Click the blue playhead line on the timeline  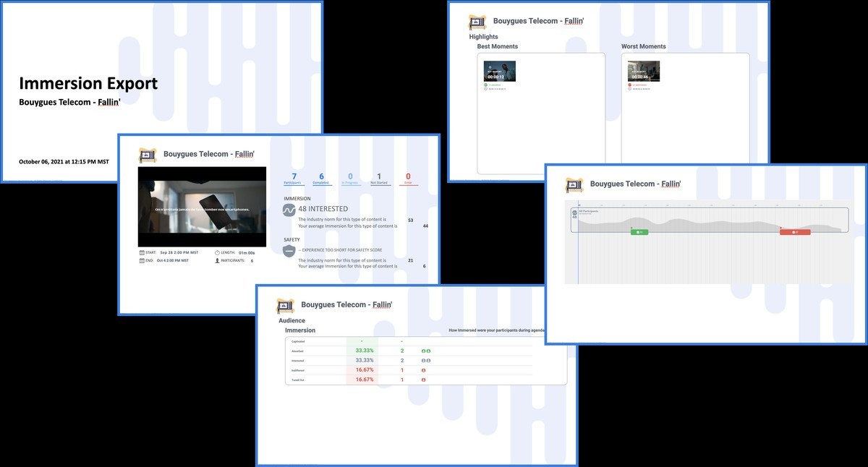click(578, 242)
